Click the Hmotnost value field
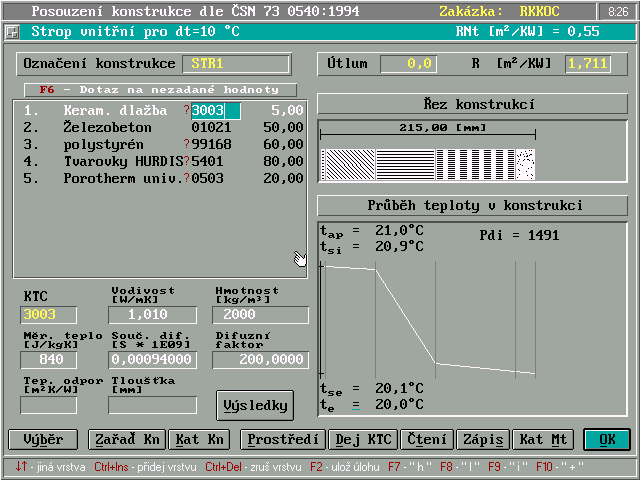This screenshot has height=480, width=640. point(260,315)
